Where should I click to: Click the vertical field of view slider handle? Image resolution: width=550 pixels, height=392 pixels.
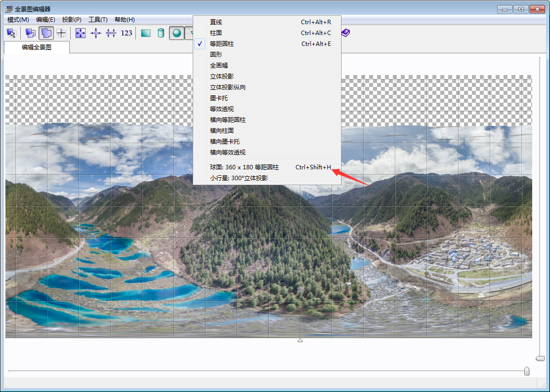tap(540, 358)
